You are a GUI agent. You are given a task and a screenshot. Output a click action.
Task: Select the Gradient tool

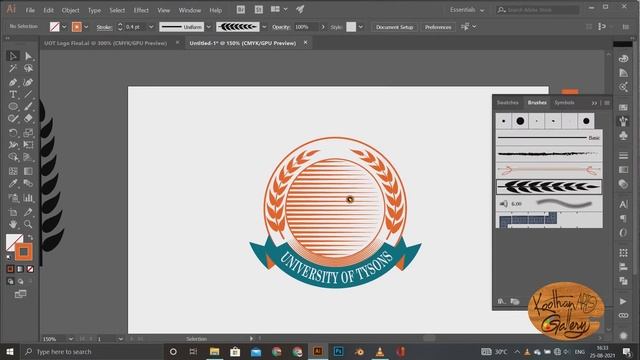point(28,171)
